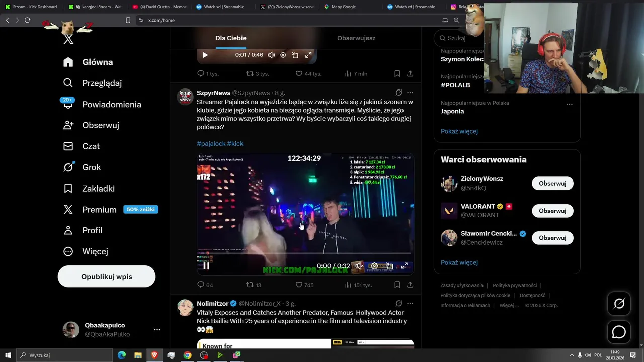This screenshot has width=644, height=362.
Task: Reply to SzpyrNews post with 64 comments
Action: click(x=205, y=285)
